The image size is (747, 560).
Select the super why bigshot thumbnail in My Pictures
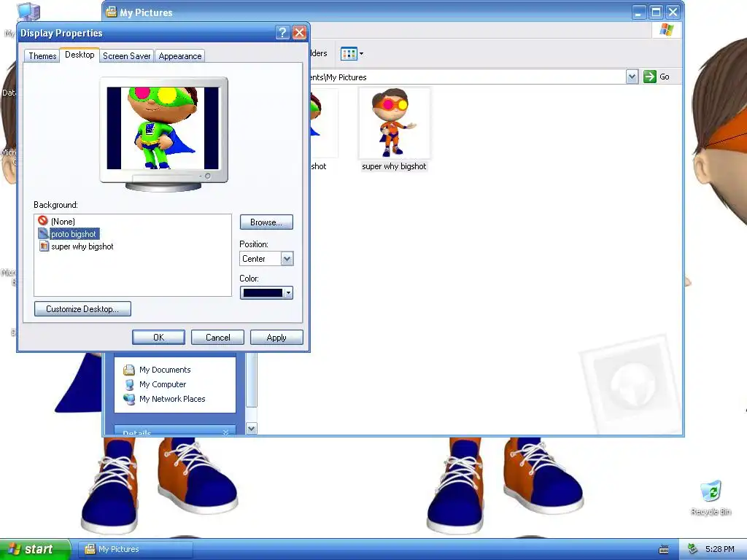coord(395,122)
